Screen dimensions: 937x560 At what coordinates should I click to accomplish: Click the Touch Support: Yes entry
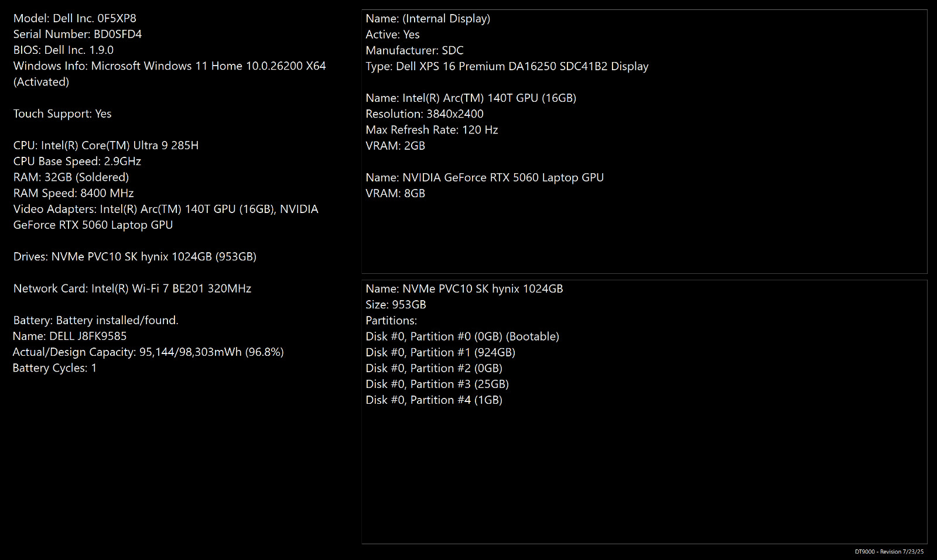[x=62, y=114]
